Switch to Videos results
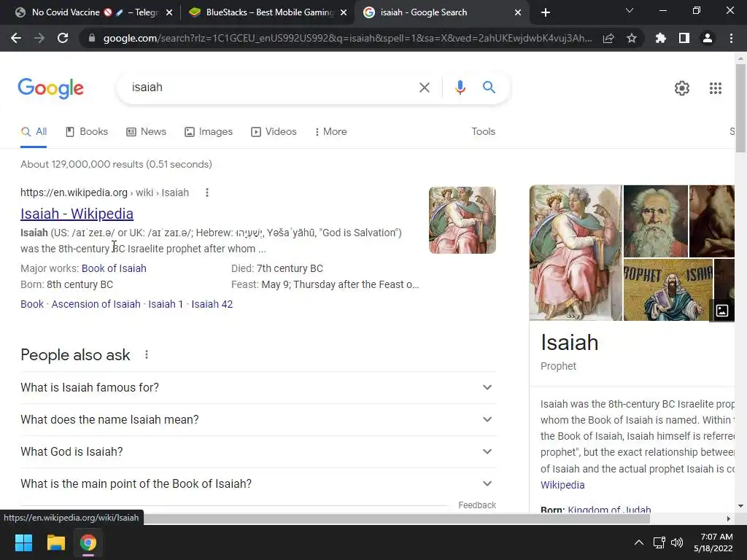This screenshot has height=560, width=747. 274,132
